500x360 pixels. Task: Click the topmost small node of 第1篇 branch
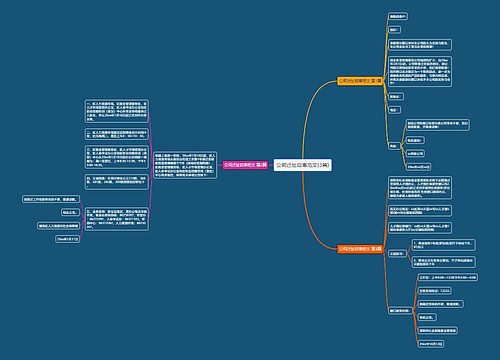[x=398, y=16]
